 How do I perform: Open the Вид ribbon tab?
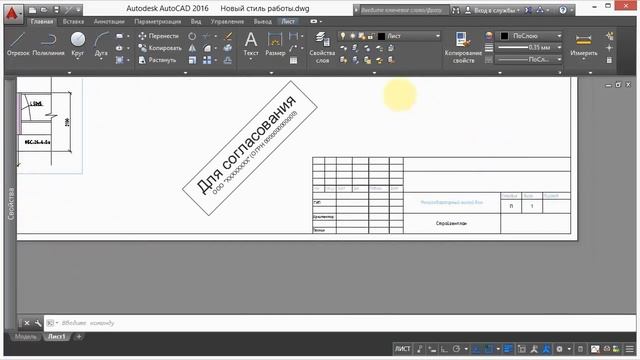[x=196, y=22]
